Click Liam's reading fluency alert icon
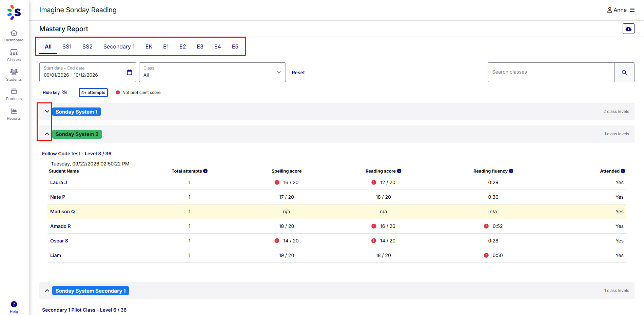The height and width of the screenshot is (315, 644). pyautogui.click(x=486, y=255)
